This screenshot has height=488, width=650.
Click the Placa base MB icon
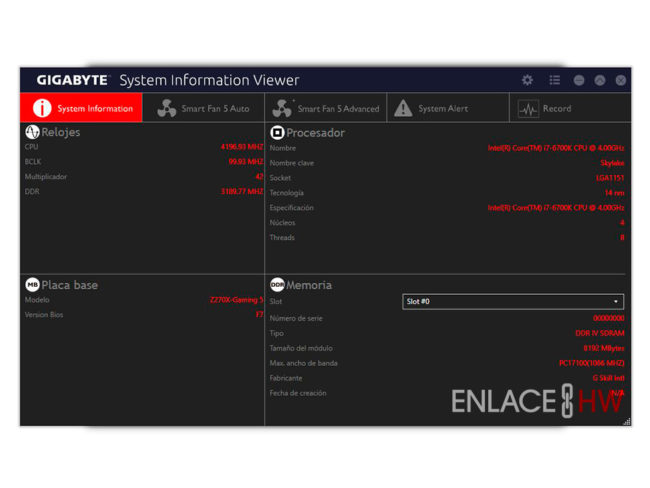[31, 285]
